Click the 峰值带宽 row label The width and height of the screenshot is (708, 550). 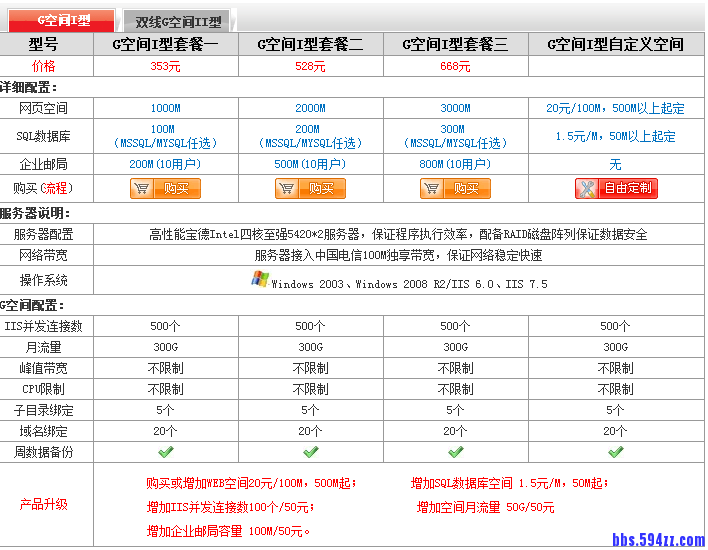[x=43, y=368]
